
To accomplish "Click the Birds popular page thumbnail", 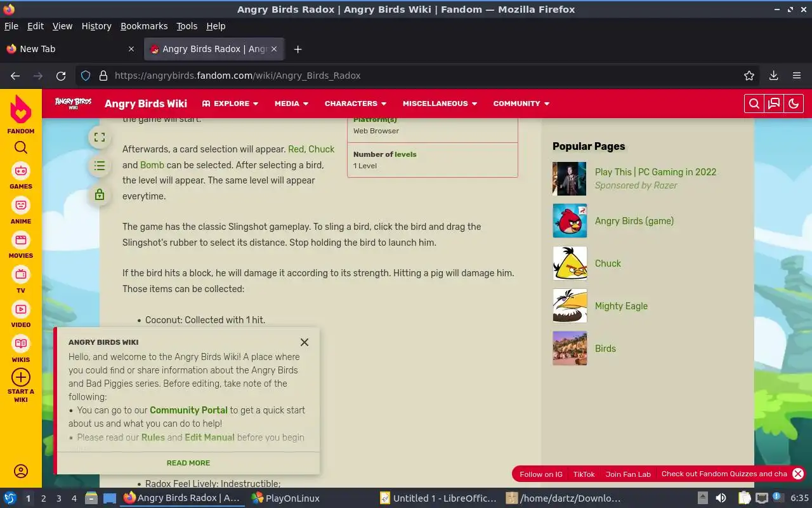I will point(570,348).
